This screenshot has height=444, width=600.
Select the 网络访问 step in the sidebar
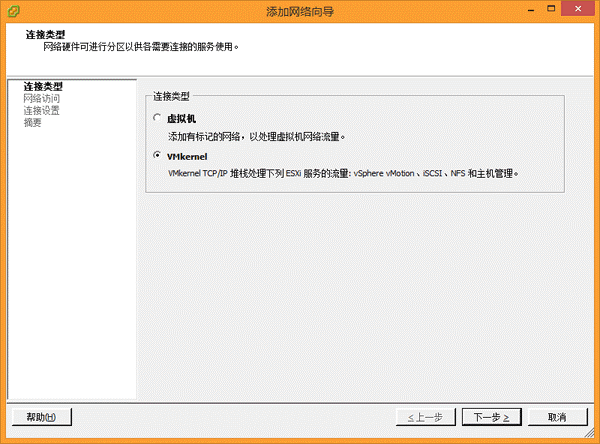[x=42, y=98]
